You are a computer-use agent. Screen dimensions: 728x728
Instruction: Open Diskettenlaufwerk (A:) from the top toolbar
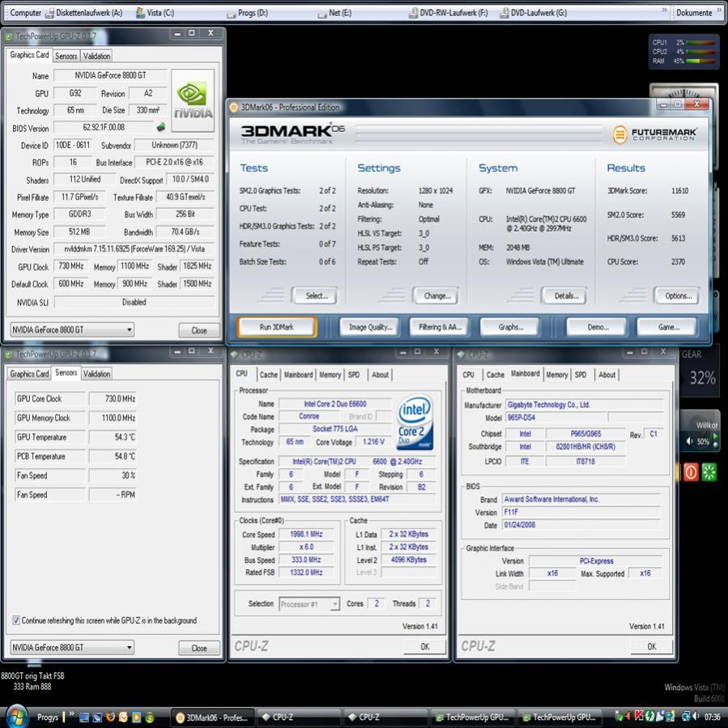pyautogui.click(x=83, y=13)
